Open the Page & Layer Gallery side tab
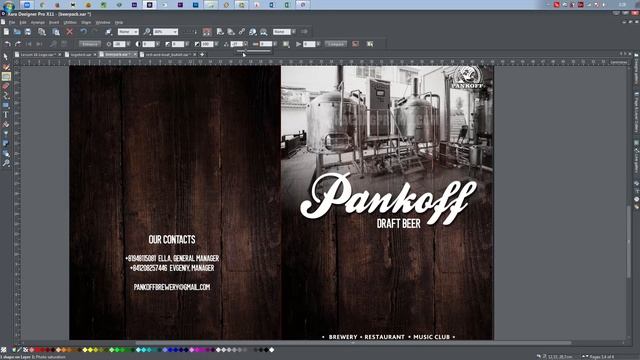This screenshot has height=360, width=640. click(x=636, y=112)
